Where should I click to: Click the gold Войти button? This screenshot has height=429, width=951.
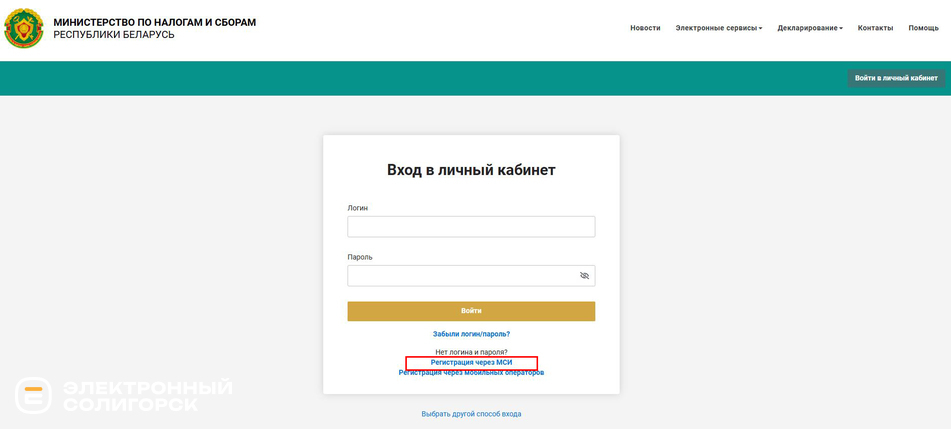(471, 311)
